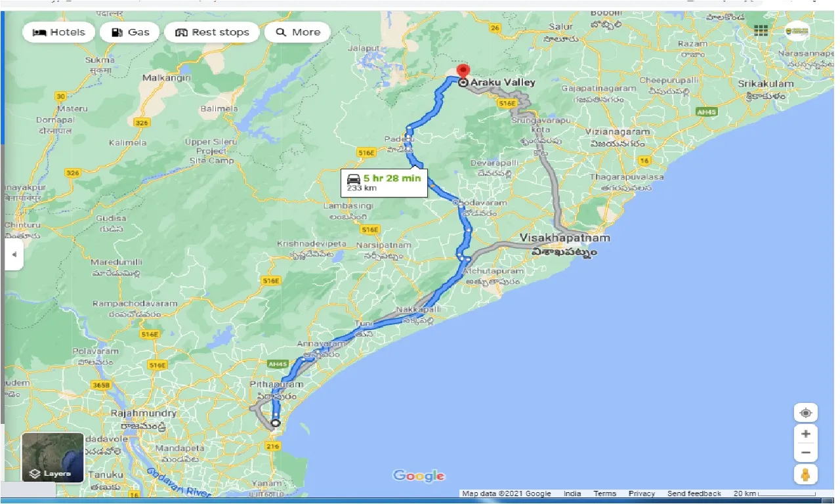Click the Balimela place label

point(219,108)
